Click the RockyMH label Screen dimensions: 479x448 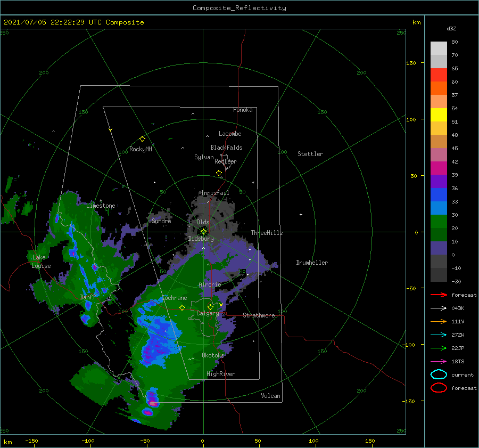tap(141, 149)
